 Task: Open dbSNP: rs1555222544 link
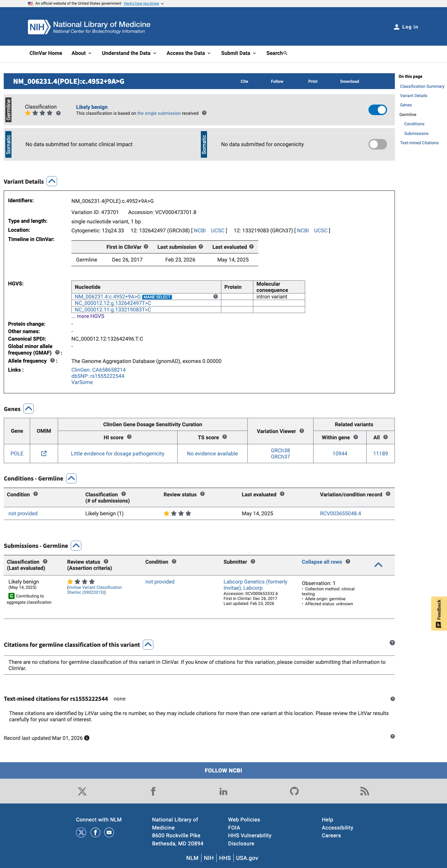point(98,376)
